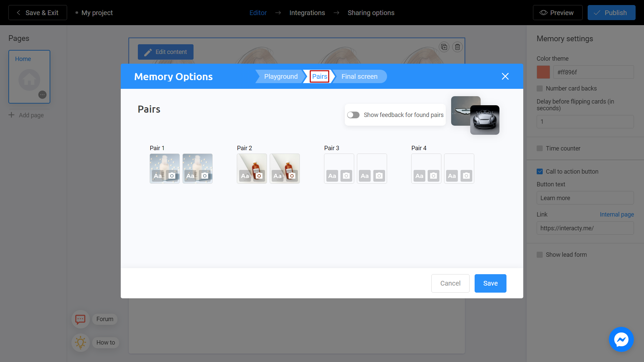Click the duplicate icon above the car image
Viewport: 644px width, 362px height.
pyautogui.click(x=444, y=47)
